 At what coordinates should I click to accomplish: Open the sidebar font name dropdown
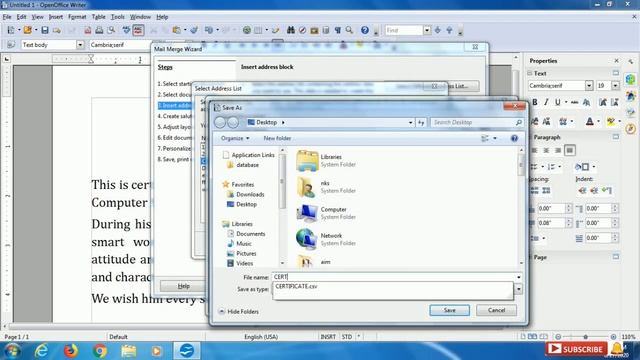point(589,86)
